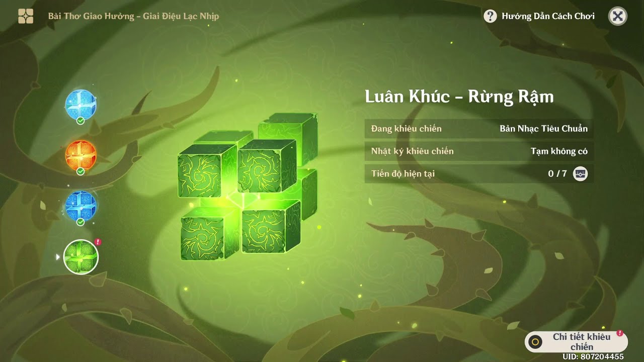Select the green forest stage orb

[81, 257]
